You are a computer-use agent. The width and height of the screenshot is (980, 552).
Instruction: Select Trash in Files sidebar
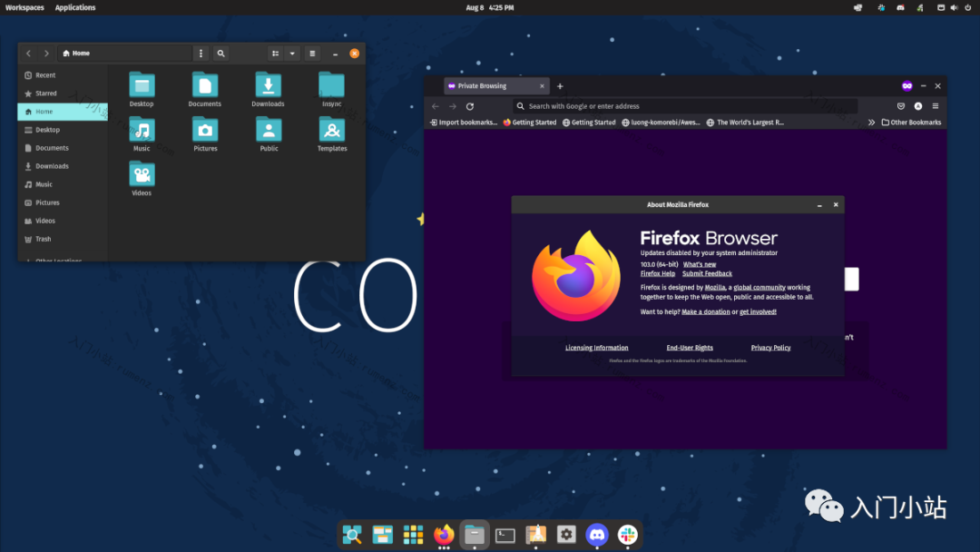coord(63,238)
